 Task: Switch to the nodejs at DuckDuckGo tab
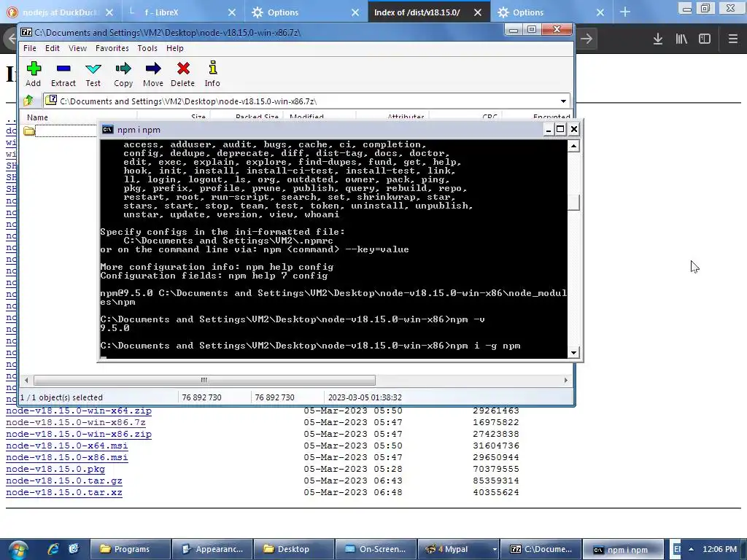pyautogui.click(x=61, y=12)
